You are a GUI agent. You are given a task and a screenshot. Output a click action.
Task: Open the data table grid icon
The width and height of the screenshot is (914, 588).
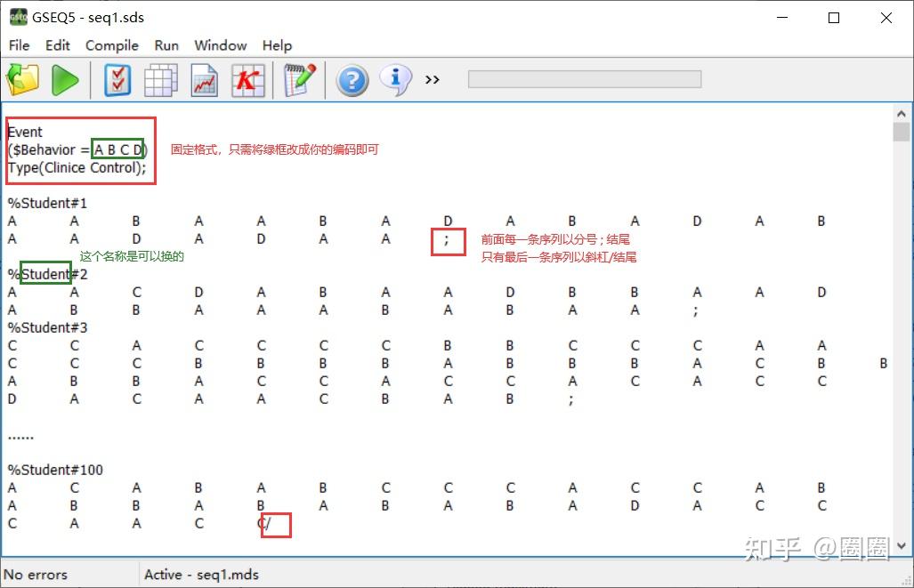point(160,79)
